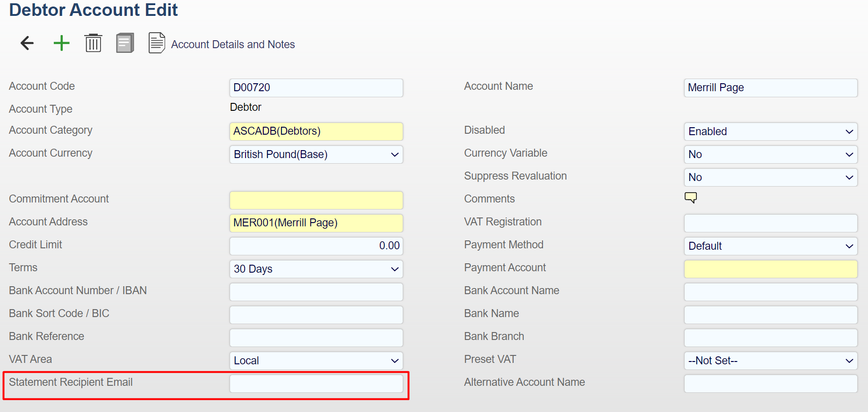
Task: Click the Account Details document icon
Action: click(157, 43)
